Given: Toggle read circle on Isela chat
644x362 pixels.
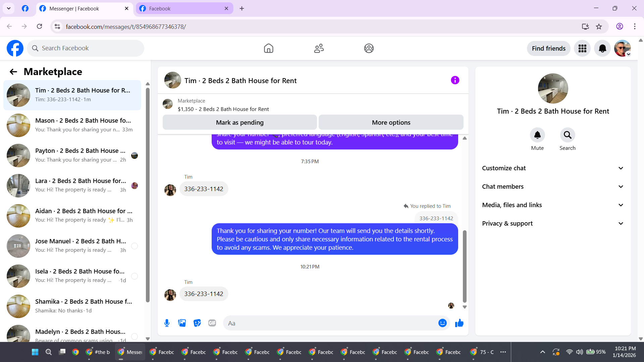Looking at the screenshot, I should pyautogui.click(x=135, y=276).
